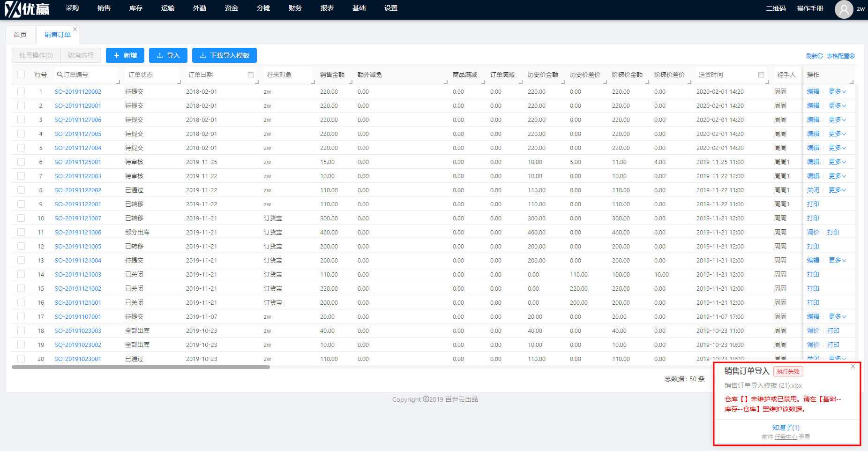Expand 更多 for order SO-20191129001
The image size is (868, 451).
837,105
